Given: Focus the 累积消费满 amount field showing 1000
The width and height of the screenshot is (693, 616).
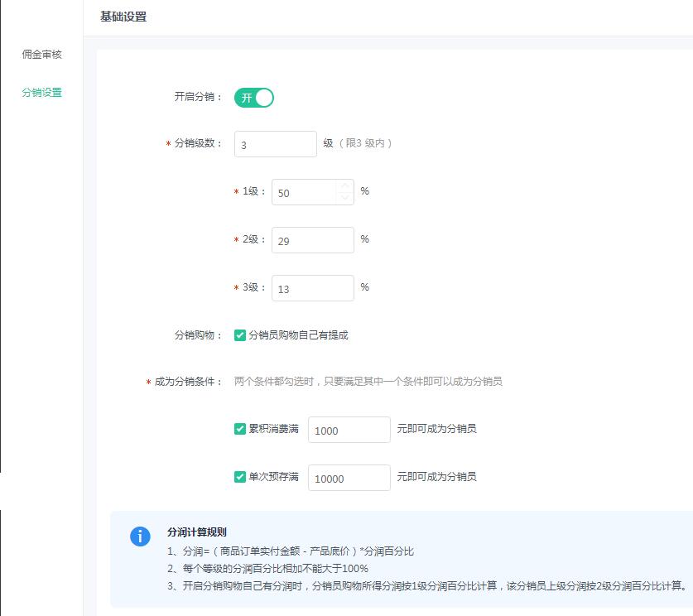Looking at the screenshot, I should 349,430.
